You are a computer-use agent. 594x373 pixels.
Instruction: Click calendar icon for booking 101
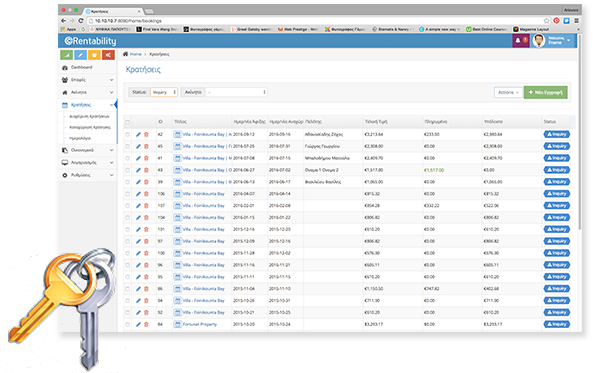pyautogui.click(x=177, y=229)
